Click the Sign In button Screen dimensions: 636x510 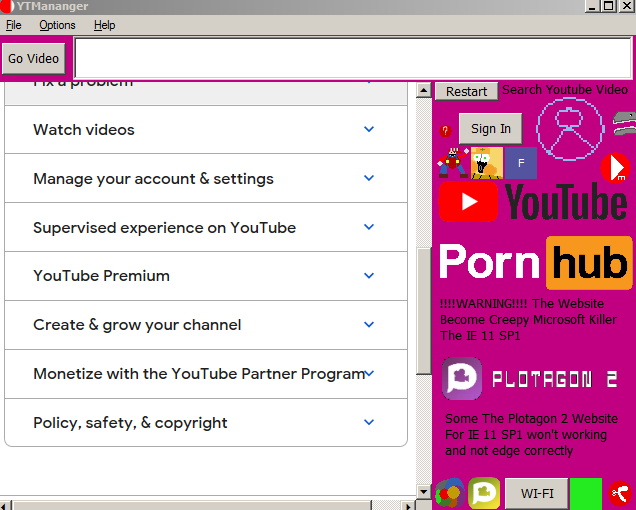pos(490,129)
